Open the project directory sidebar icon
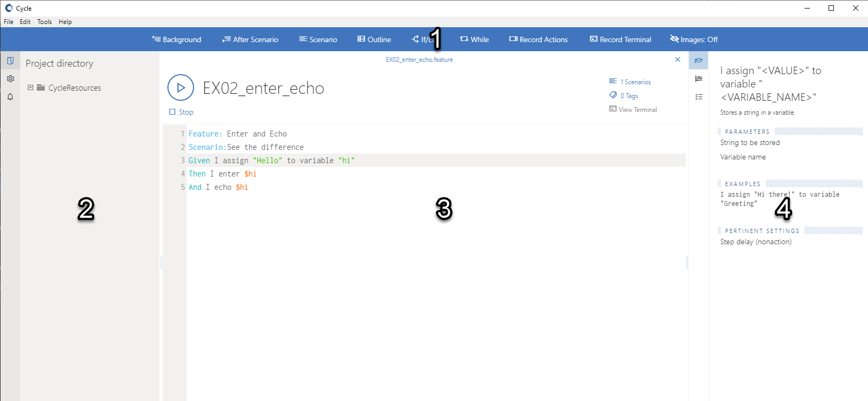The image size is (868, 401). click(x=10, y=61)
